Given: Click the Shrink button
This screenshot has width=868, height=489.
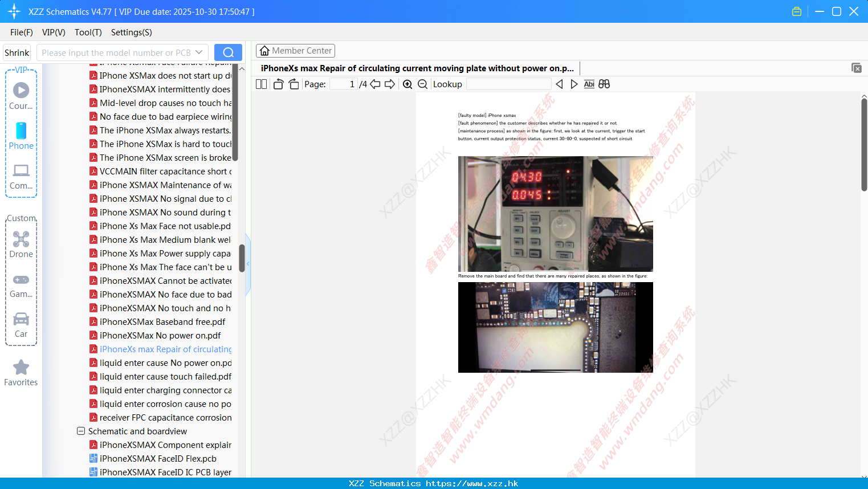Looking at the screenshot, I should pos(17,52).
